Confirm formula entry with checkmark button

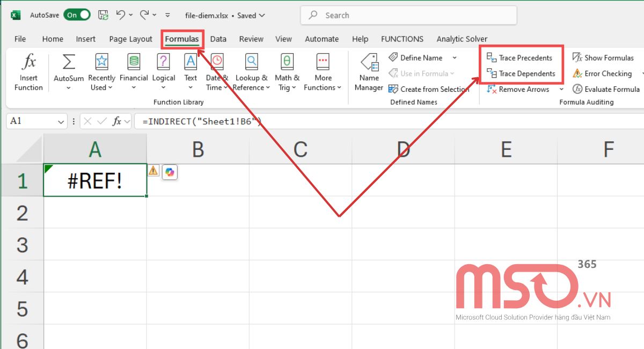(102, 121)
